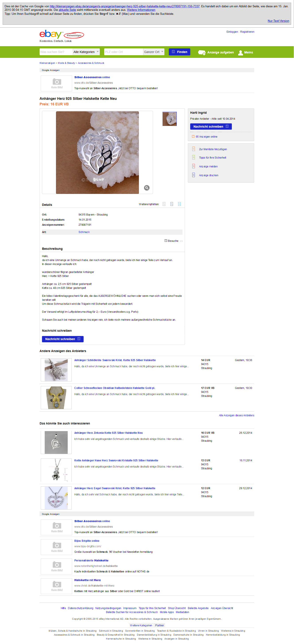The image size is (294, 644).
Task: Click the Merkliste hinzufügen icon
Action: coord(193,149)
